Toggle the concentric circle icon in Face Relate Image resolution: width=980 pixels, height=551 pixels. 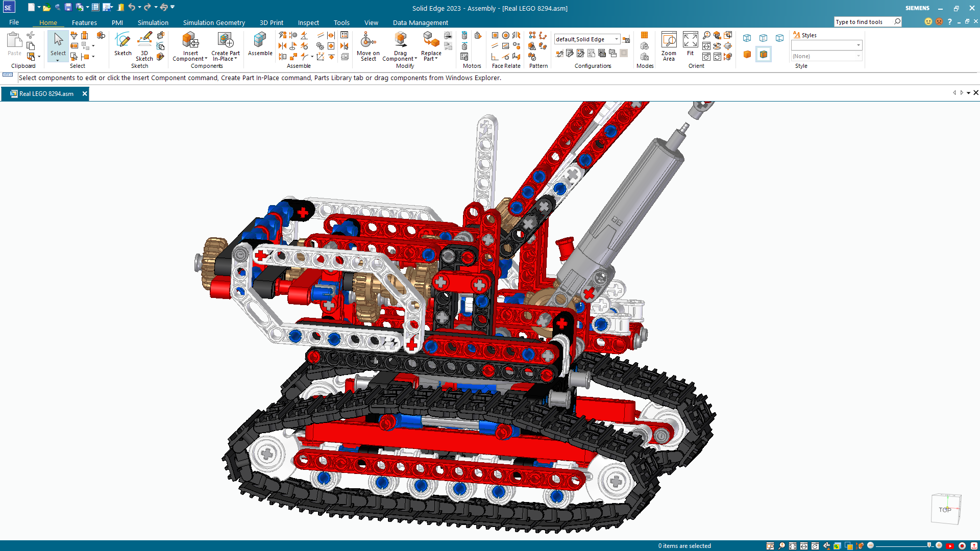point(505,35)
